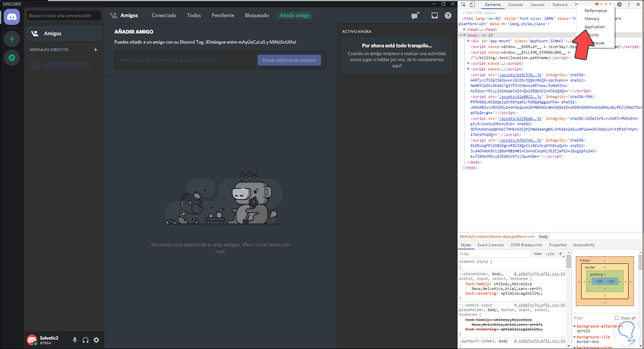Click the ellipsis beside the body node
Screen dimensions: 644x349
point(460,35)
